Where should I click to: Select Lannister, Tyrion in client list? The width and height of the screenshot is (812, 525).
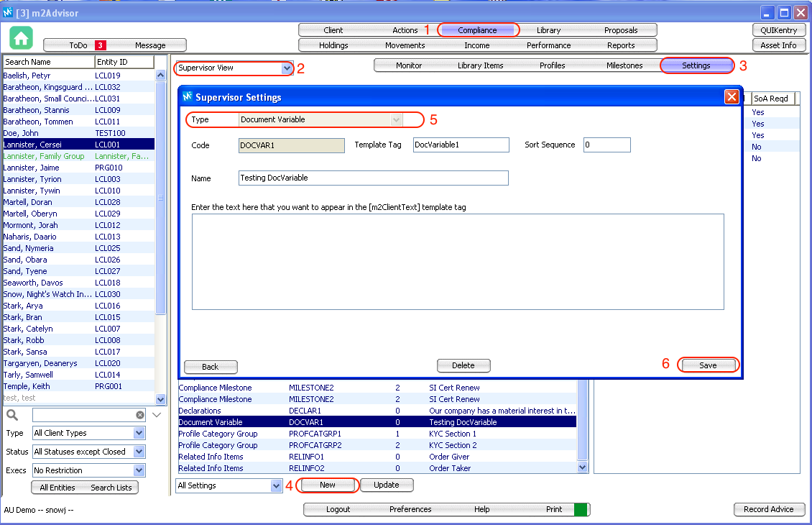pos(32,179)
